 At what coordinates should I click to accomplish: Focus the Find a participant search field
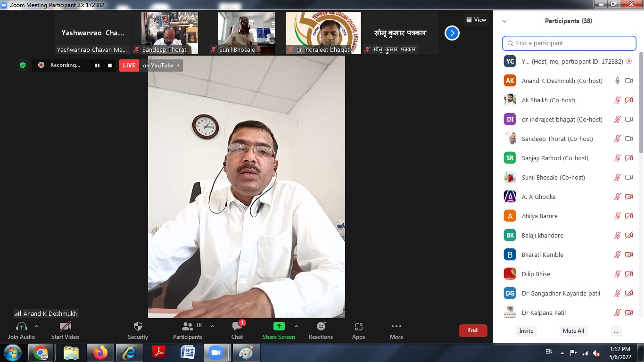[569, 43]
